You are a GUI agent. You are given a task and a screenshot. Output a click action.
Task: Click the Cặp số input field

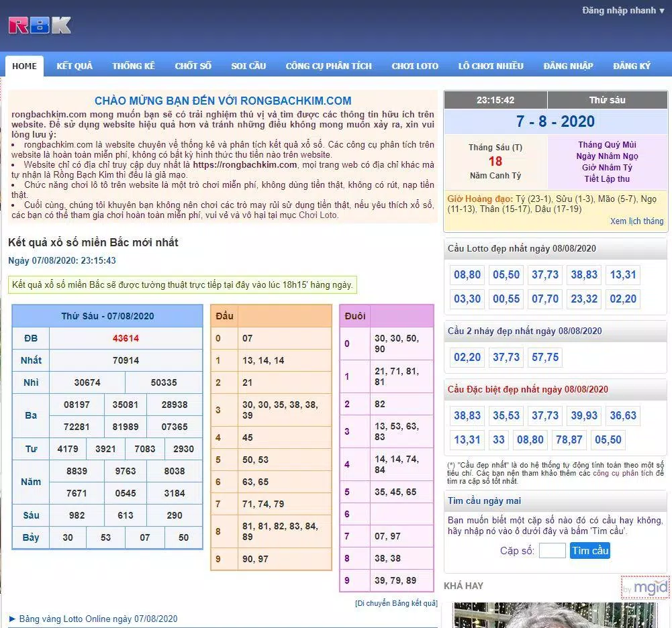click(x=552, y=550)
